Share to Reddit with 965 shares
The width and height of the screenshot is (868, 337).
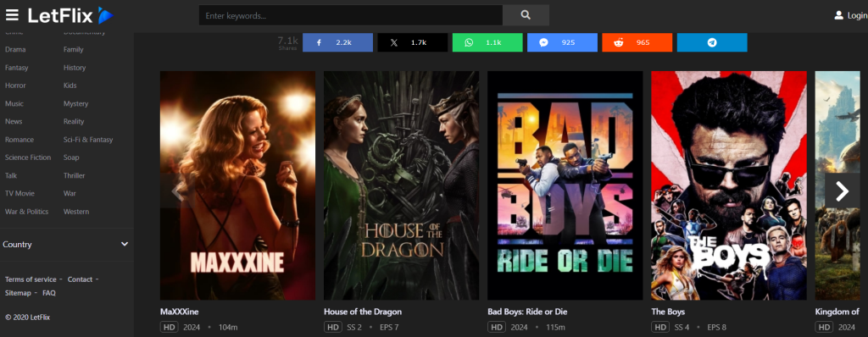(x=637, y=42)
